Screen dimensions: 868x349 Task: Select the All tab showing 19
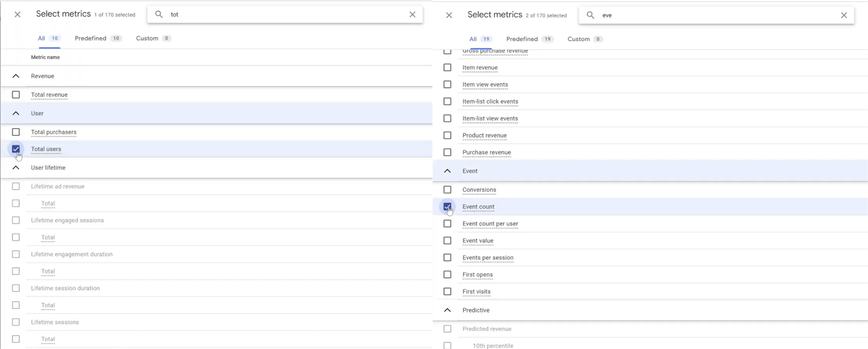(x=480, y=39)
